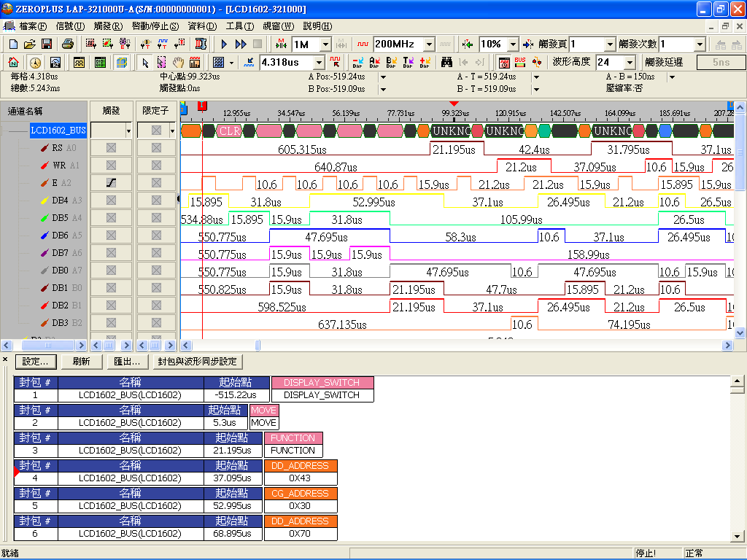The image size is (747, 560).
Task: Print using the printer toolbar icon
Action: tap(68, 44)
